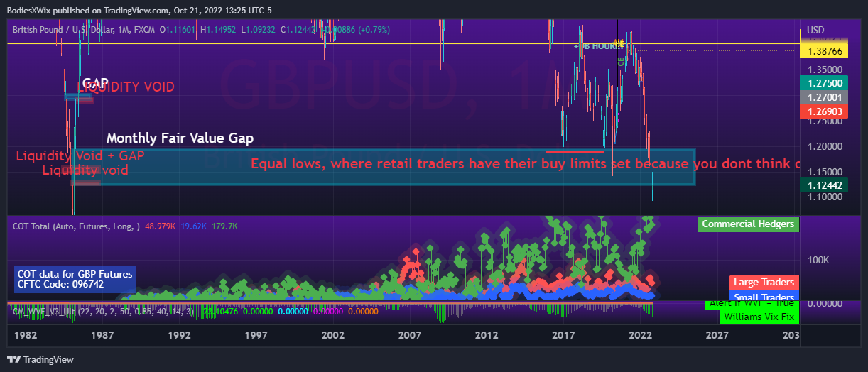Click the 1.10000 price axis tick
Image resolution: width=868 pixels, height=372 pixels.
[824, 197]
